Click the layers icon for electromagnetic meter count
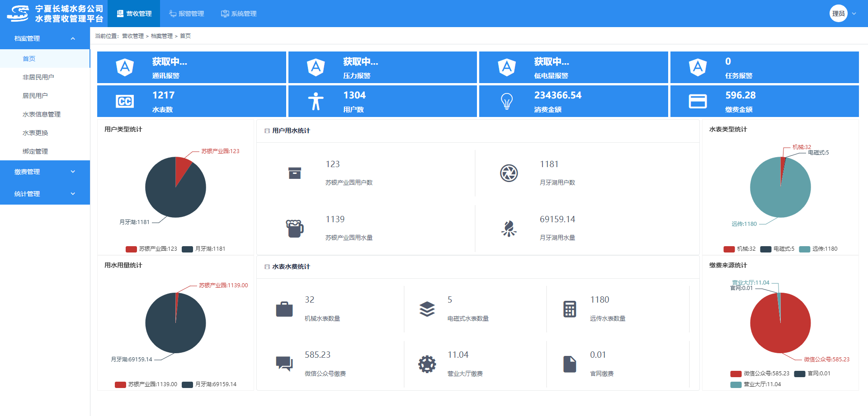 click(x=427, y=309)
